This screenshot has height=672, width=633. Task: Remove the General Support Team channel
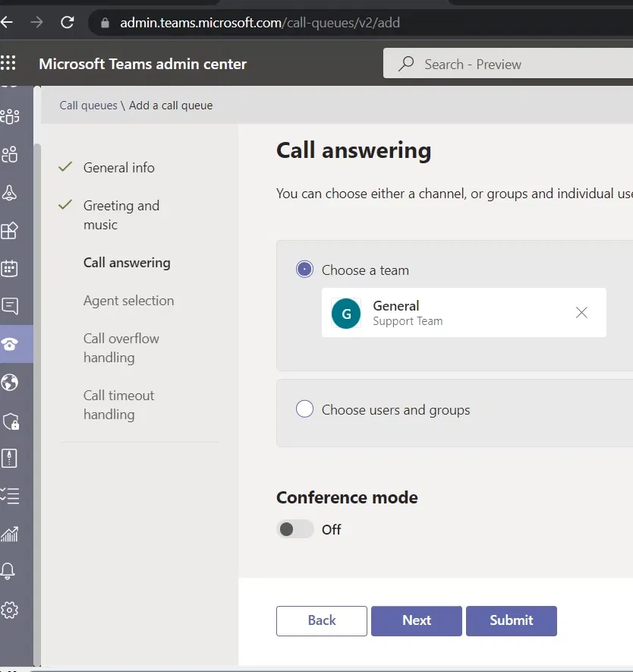click(x=581, y=312)
